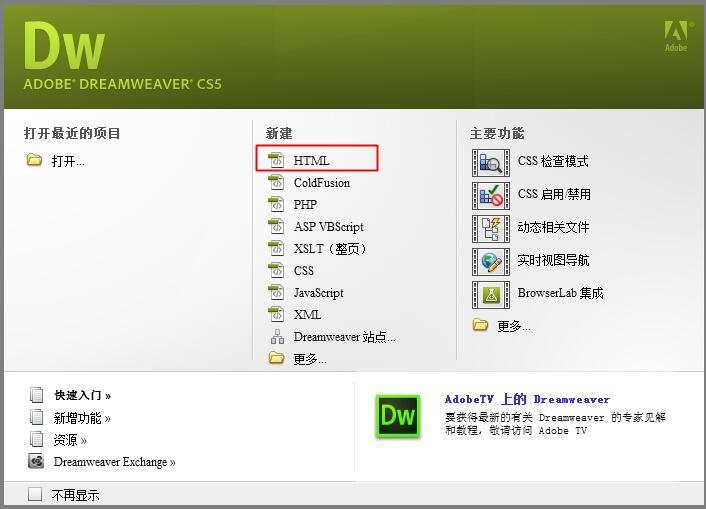This screenshot has height=509, width=706.
Task: Click the green Dw AdobeTV icon
Action: 398,416
